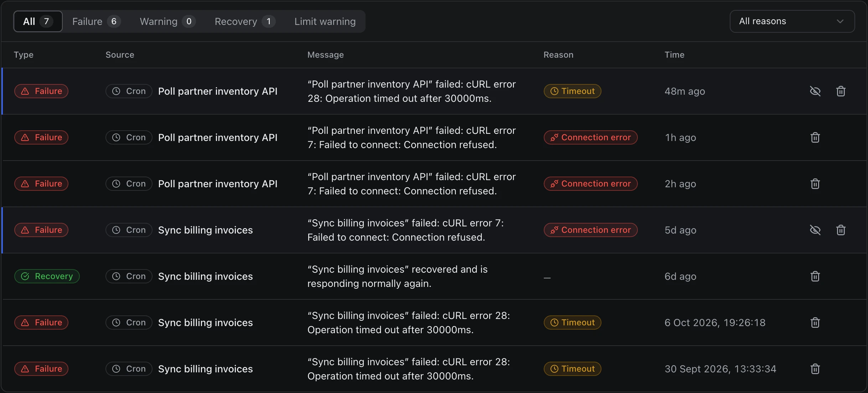The width and height of the screenshot is (868, 393).
Task: Delete the 48m ago Timeout failure row
Action: click(841, 91)
